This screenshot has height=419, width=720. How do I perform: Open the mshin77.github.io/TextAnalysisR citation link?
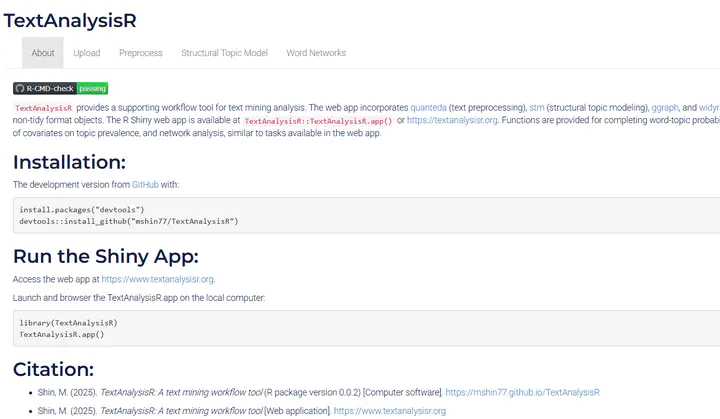[522, 392]
